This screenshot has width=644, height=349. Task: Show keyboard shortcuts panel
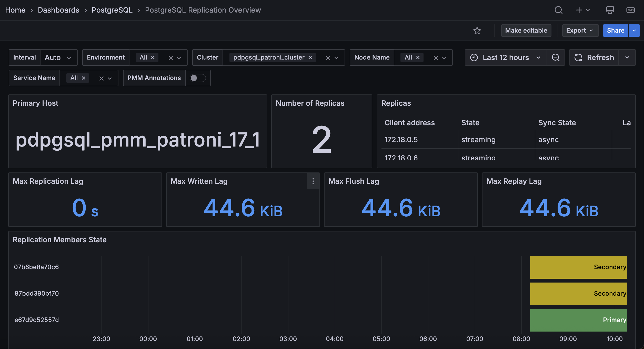pyautogui.click(x=631, y=10)
